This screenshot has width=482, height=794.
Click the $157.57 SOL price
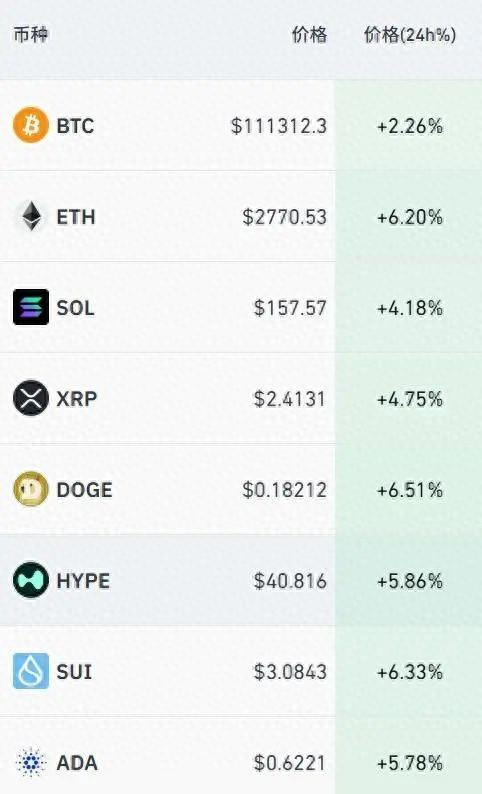[x=290, y=307]
